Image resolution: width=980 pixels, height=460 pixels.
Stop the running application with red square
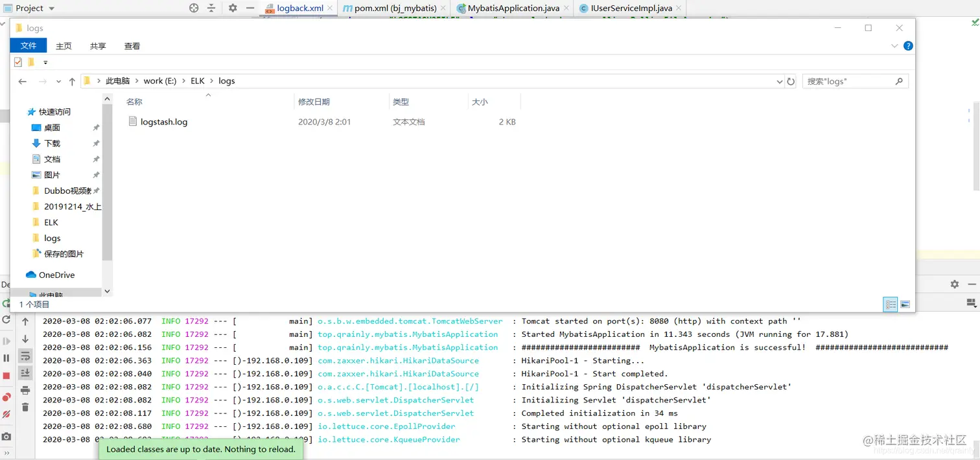pyautogui.click(x=6, y=376)
